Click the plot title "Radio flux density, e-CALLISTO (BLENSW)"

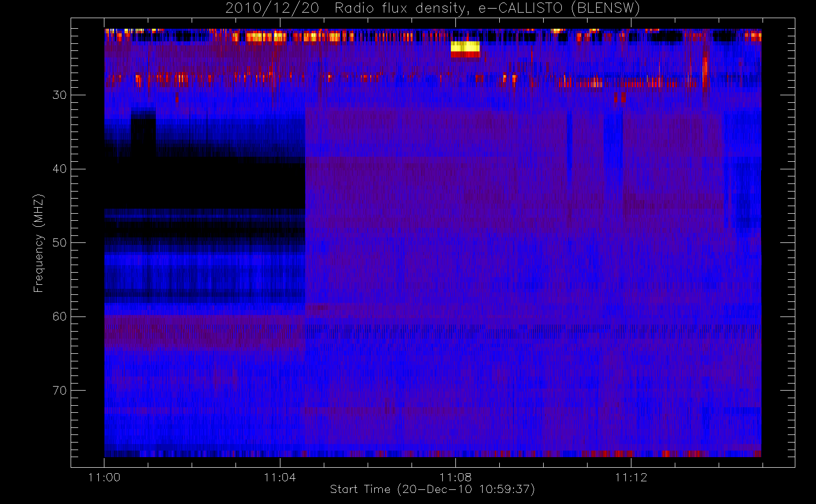click(x=487, y=9)
